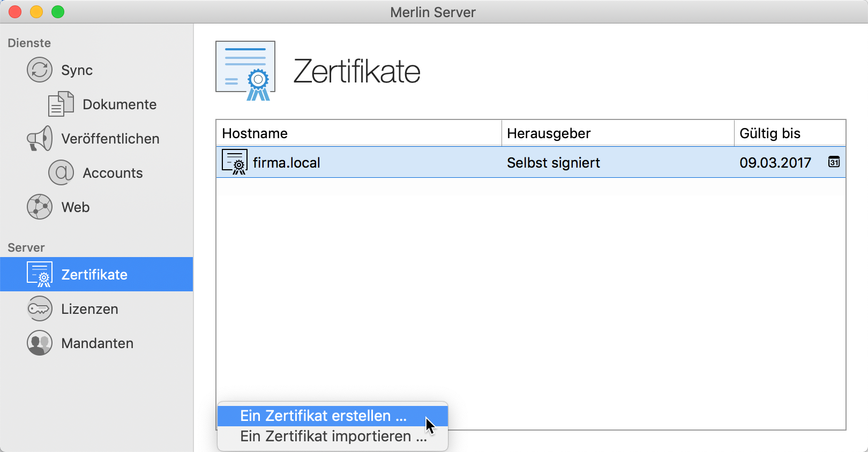Show the Mandanten page
This screenshot has height=452, width=868.
point(96,343)
